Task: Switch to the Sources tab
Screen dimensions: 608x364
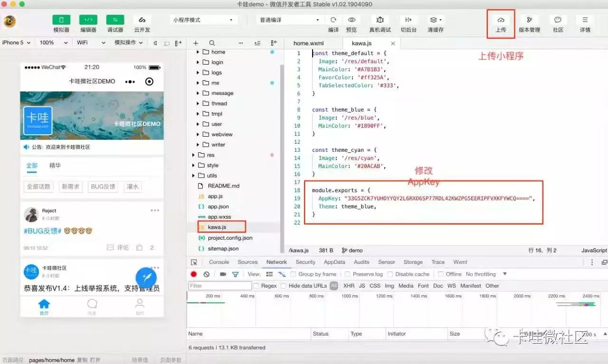Action: point(247,262)
